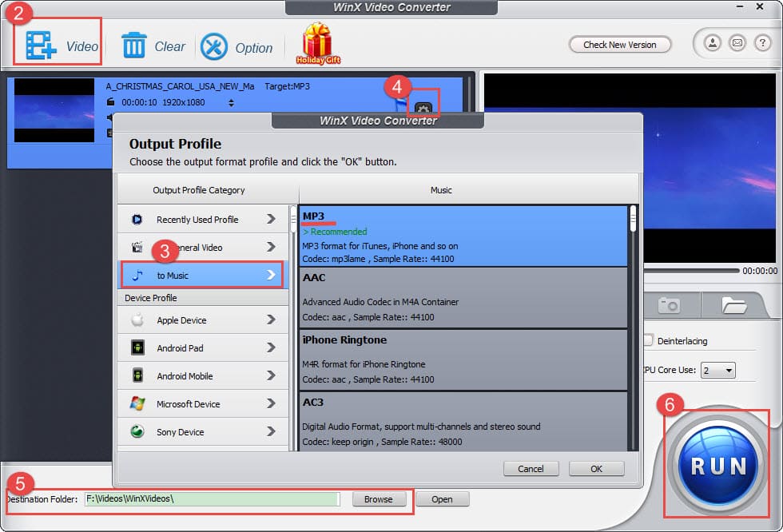Screen dimensions: 783x532
Task: Click the Cancel button
Action: tap(531, 469)
